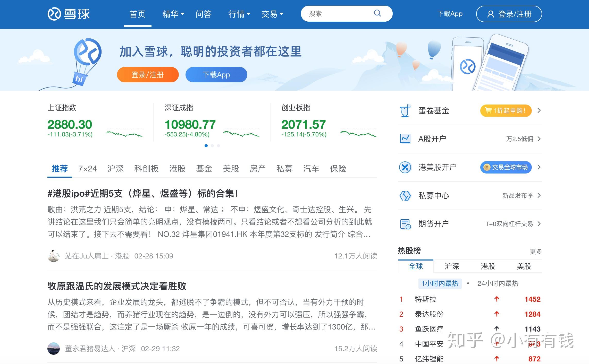The image size is (589, 364).
Task: Click blue 下载App banner button
Action: pyautogui.click(x=216, y=75)
